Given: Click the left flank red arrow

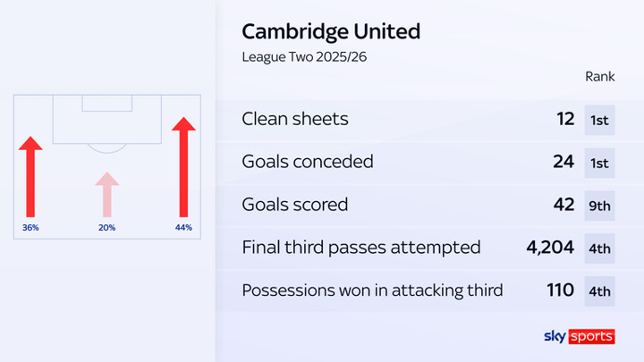Looking at the screenshot, I should click(30, 177).
